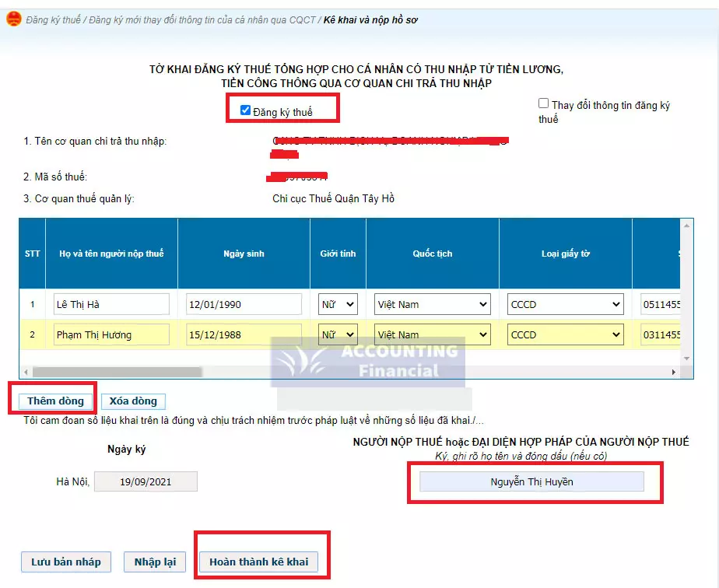Tick the "Đăng ký thuế" checkbox
Image resolution: width=719 pixels, height=588 pixels.
(245, 110)
